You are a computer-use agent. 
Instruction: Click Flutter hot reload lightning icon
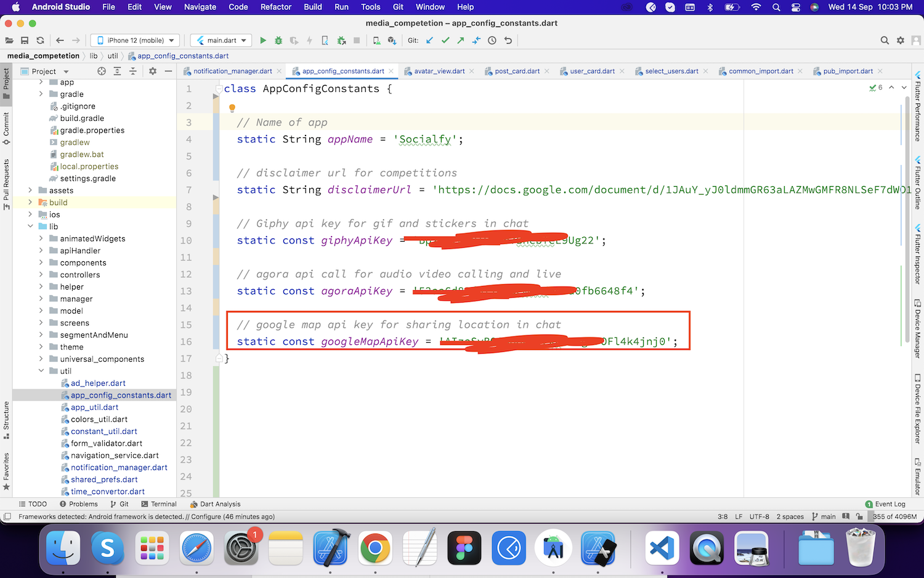coord(309,41)
